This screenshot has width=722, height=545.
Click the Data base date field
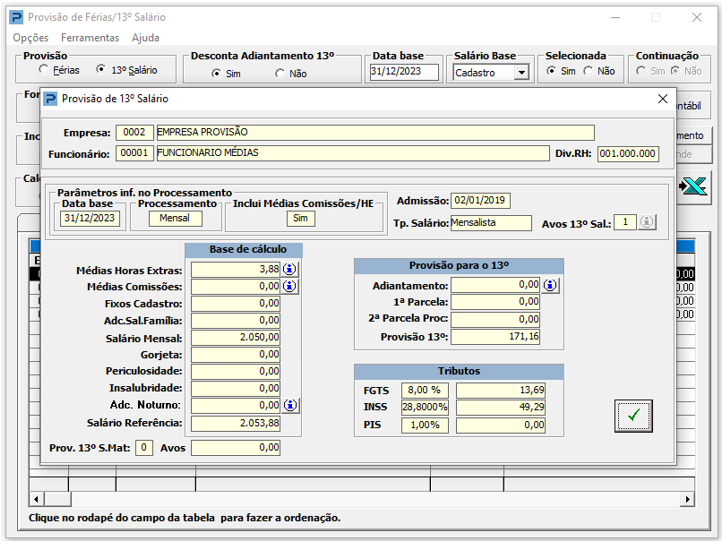404,72
